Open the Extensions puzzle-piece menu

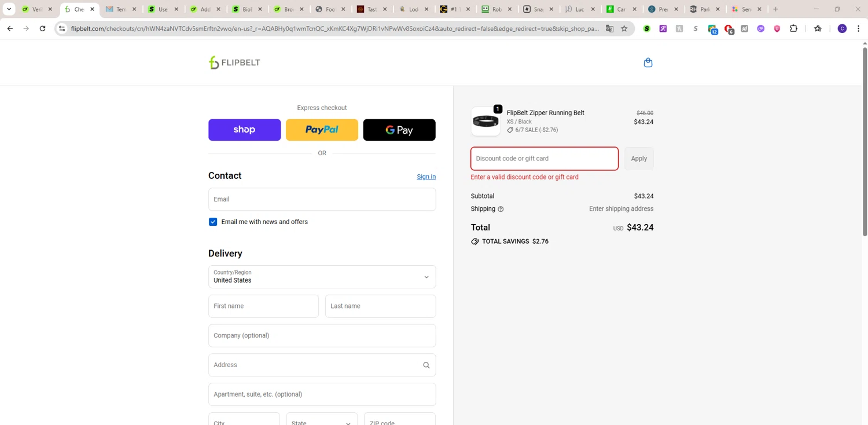pyautogui.click(x=793, y=28)
